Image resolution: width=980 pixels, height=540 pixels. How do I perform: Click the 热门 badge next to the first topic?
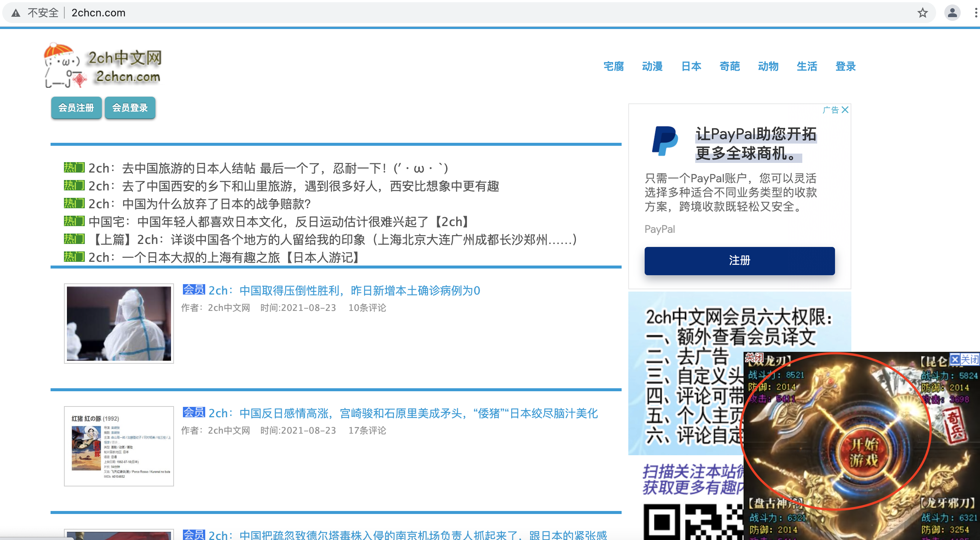pos(75,167)
